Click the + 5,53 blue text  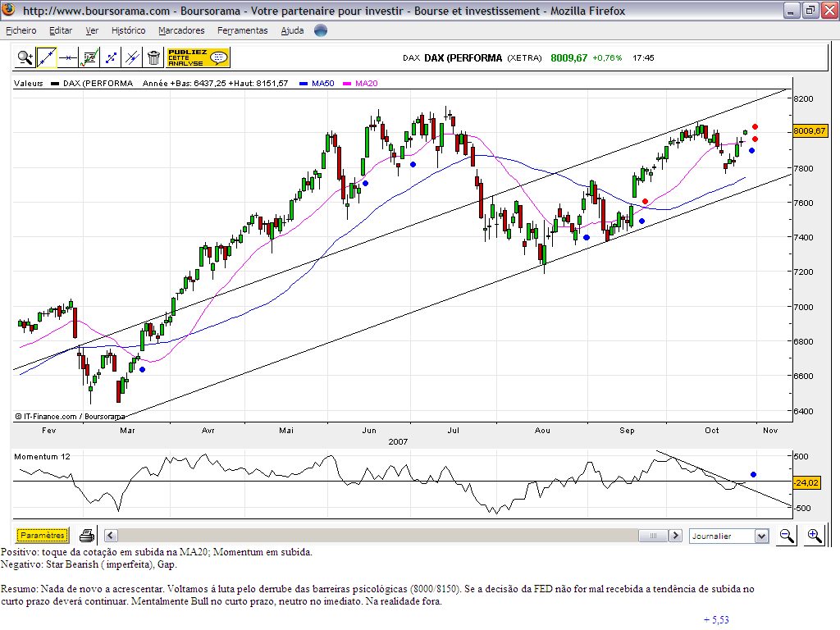716,620
